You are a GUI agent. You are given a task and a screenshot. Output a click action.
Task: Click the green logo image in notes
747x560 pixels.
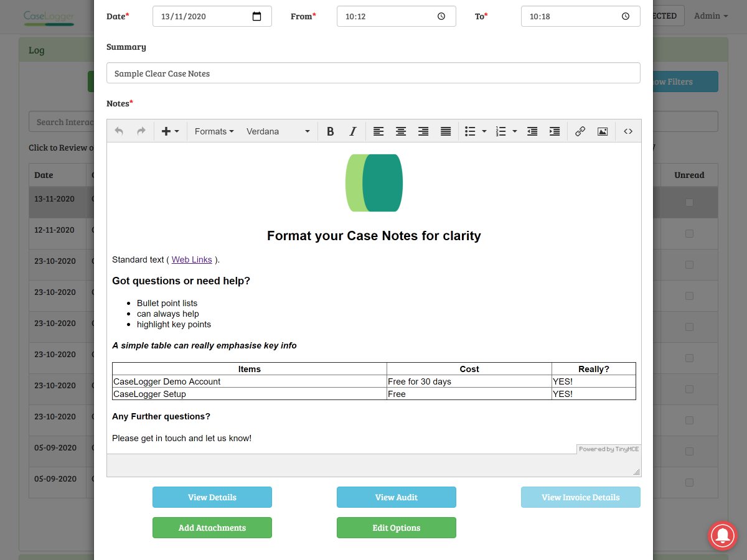point(374,183)
